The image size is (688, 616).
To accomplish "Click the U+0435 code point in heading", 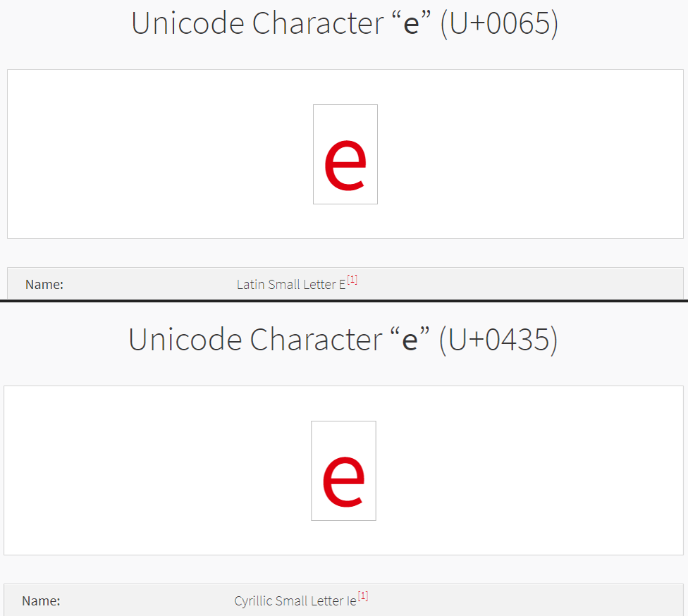I will click(x=498, y=340).
